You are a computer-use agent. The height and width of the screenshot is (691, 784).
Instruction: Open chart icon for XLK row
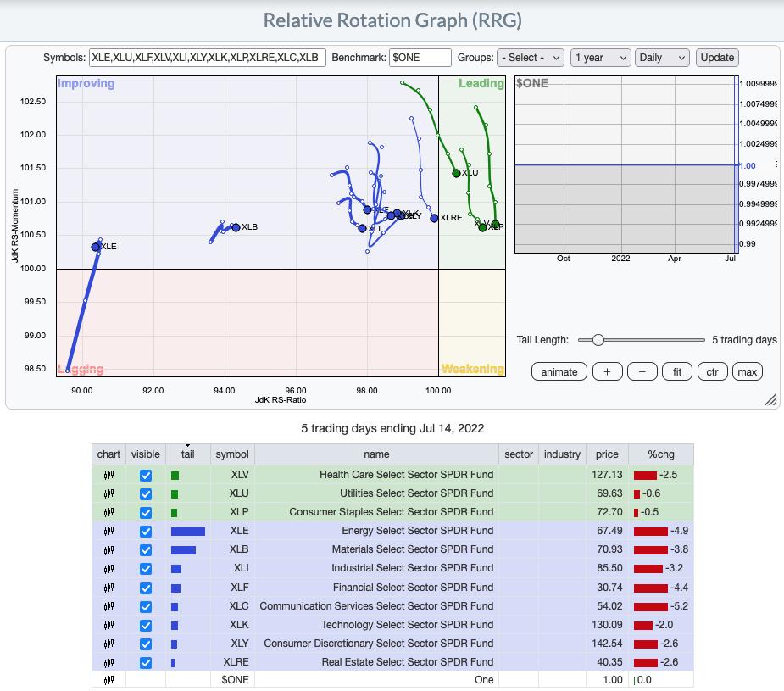pyautogui.click(x=108, y=625)
